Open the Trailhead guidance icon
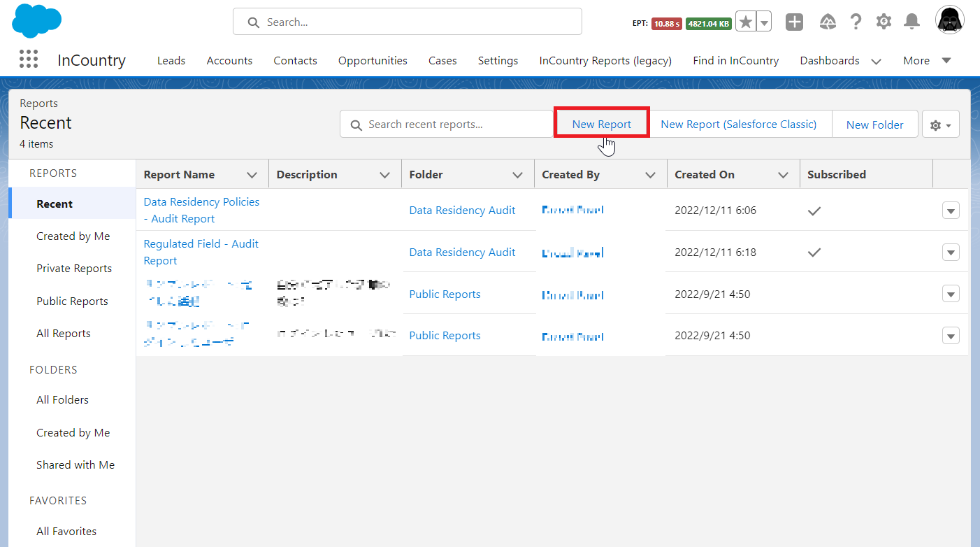980x547 pixels. (x=828, y=22)
